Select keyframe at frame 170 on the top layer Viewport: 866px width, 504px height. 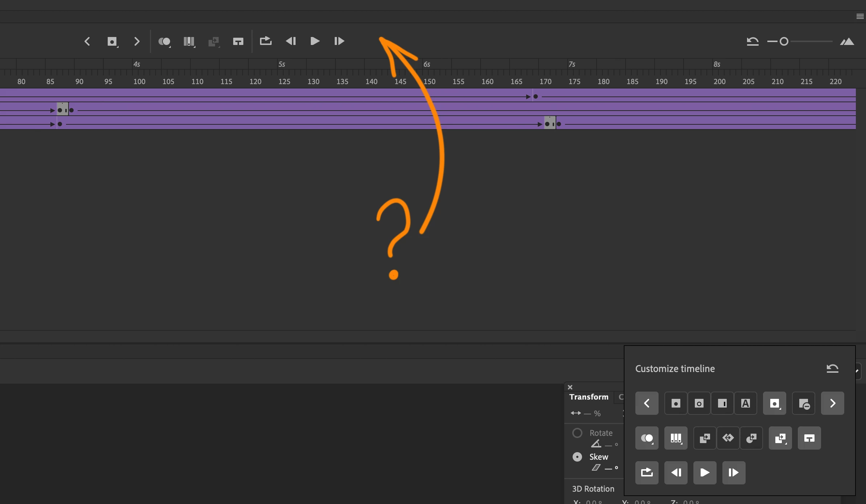pyautogui.click(x=535, y=96)
